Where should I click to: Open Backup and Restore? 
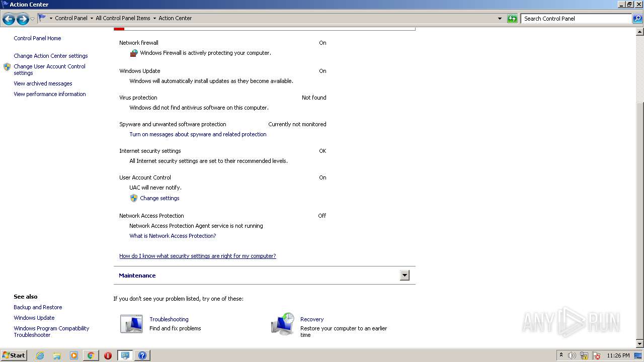coord(38,307)
